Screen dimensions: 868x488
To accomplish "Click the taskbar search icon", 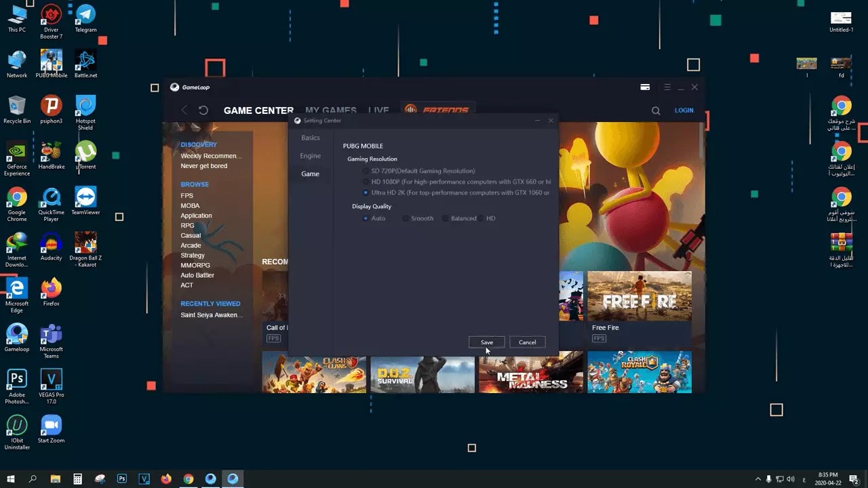I will (33, 479).
